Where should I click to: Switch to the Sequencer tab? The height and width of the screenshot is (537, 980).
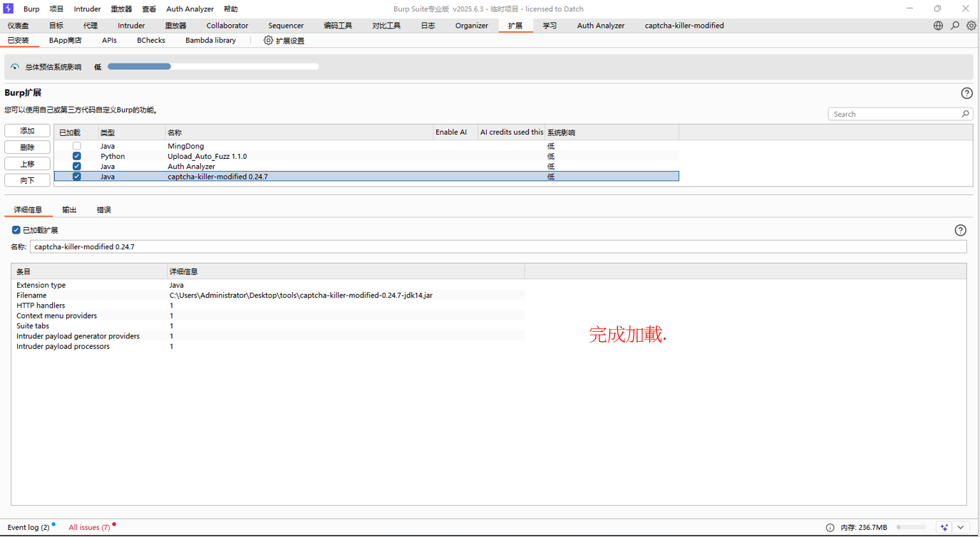[286, 26]
